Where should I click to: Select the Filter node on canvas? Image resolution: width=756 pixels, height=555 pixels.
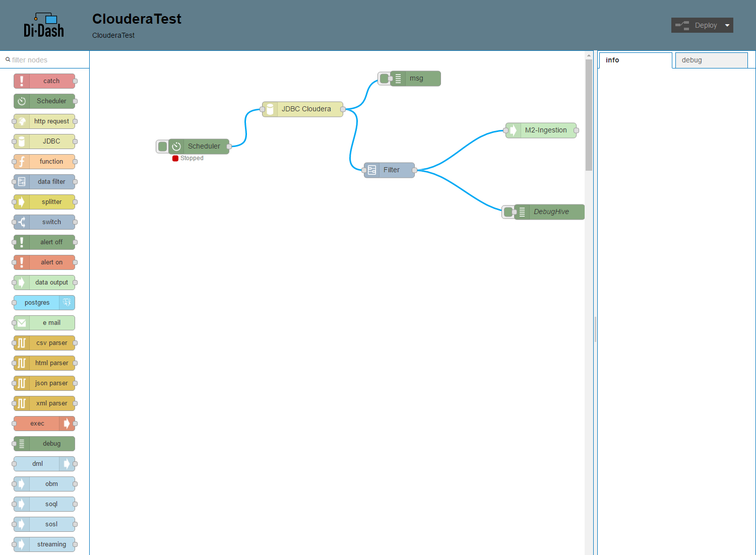point(390,170)
